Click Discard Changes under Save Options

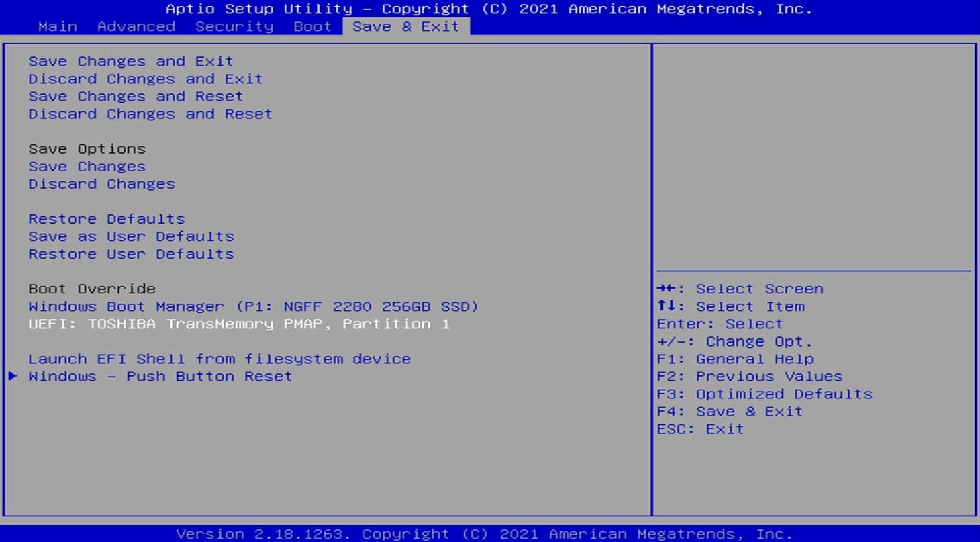click(101, 183)
